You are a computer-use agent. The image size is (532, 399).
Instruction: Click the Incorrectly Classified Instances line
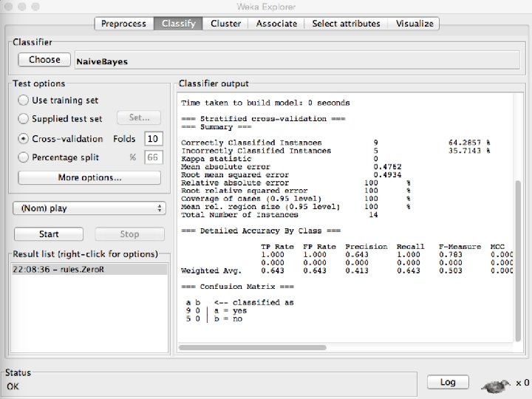[335, 151]
